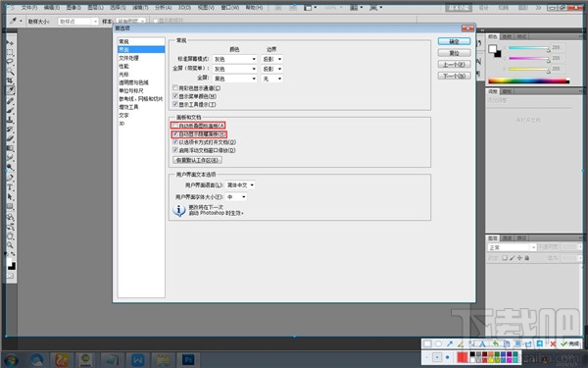The height and width of the screenshot is (368, 588).
Task: Select the Brush tool
Action: pyautogui.click(x=10, y=110)
